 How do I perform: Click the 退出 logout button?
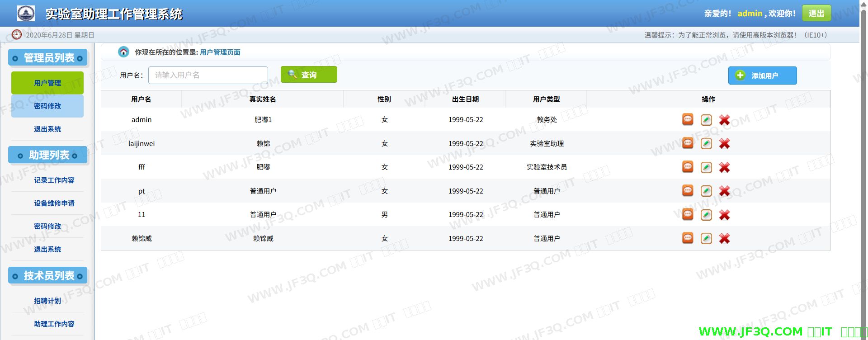click(x=816, y=14)
